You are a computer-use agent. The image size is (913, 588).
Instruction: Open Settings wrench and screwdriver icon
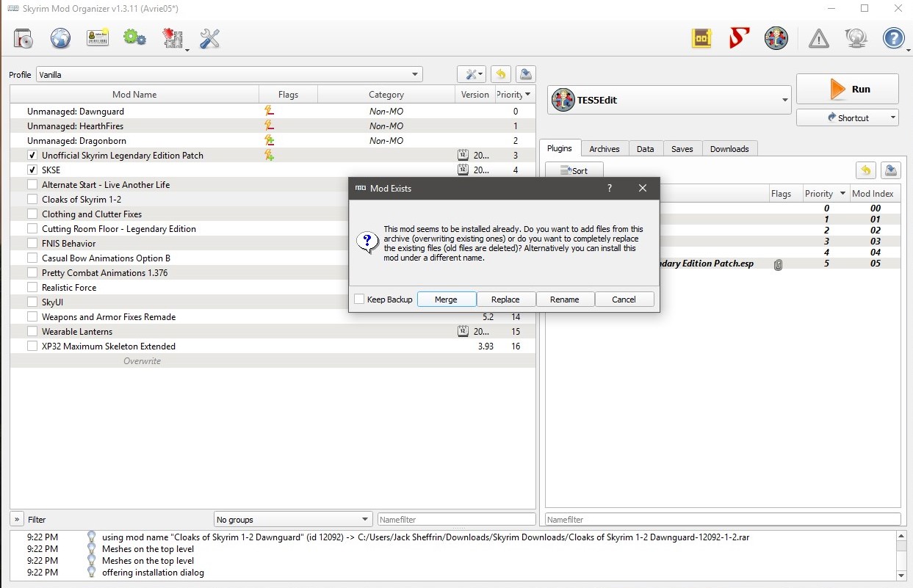pos(210,38)
